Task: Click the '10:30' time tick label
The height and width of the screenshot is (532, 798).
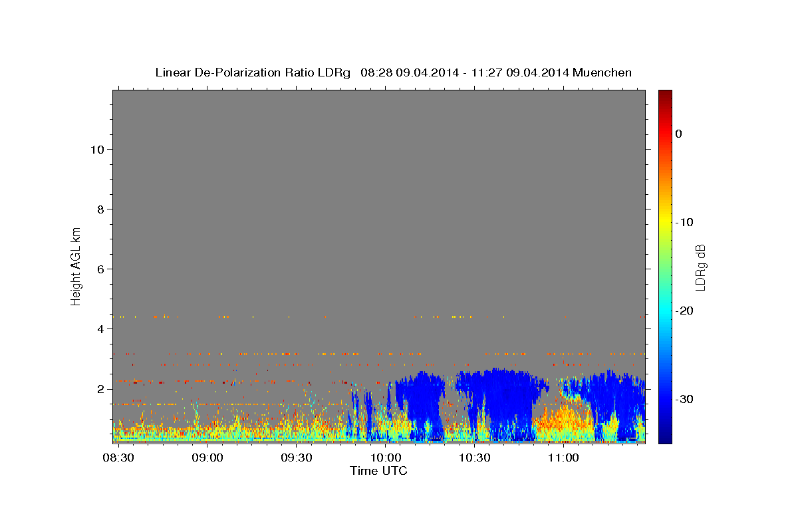Action: 474,458
